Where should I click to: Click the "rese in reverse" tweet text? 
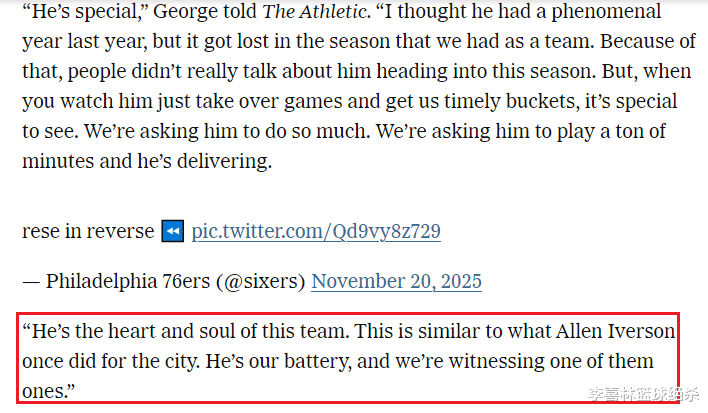point(88,231)
